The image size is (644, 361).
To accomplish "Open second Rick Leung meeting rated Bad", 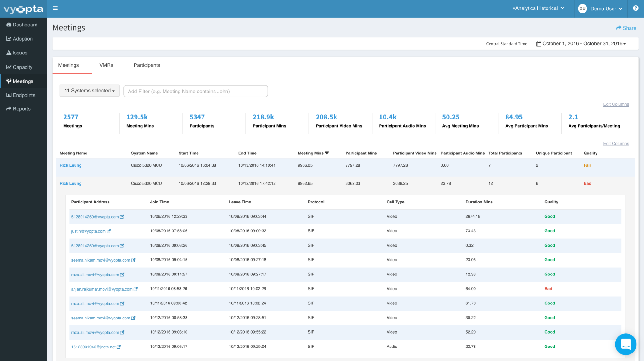I will tap(70, 184).
